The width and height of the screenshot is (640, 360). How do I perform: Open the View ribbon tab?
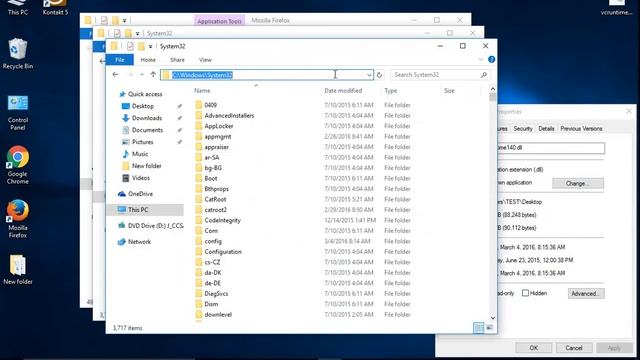click(205, 60)
